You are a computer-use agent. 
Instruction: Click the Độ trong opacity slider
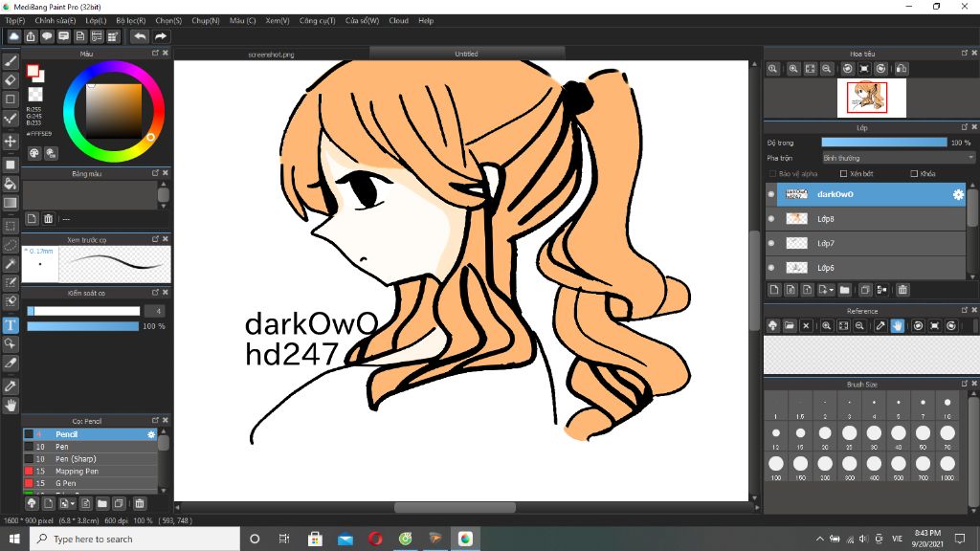[x=883, y=143]
